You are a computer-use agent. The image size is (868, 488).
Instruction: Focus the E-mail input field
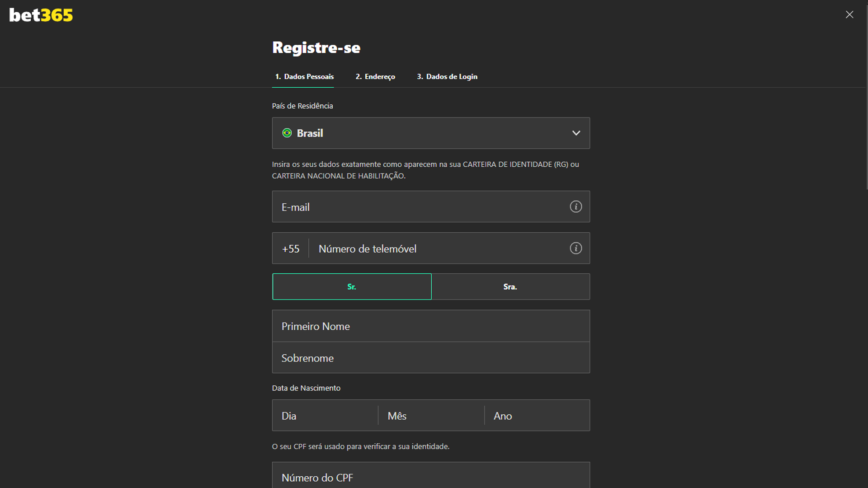(x=431, y=206)
